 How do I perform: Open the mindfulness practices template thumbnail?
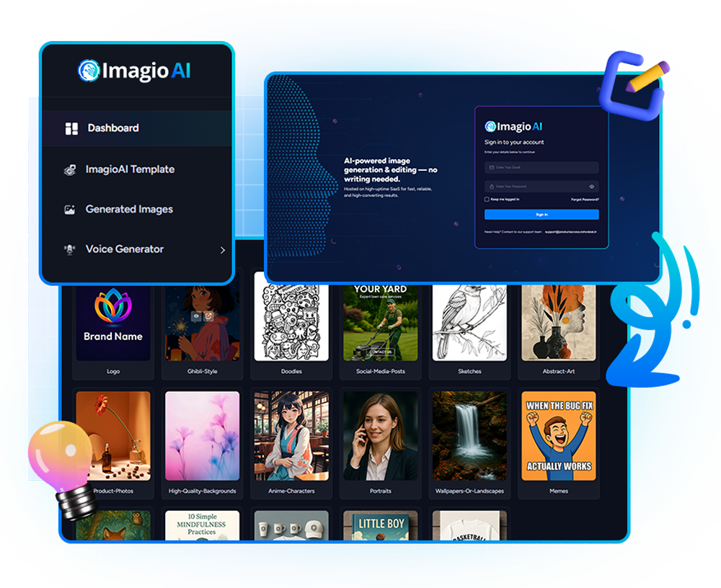click(203, 525)
